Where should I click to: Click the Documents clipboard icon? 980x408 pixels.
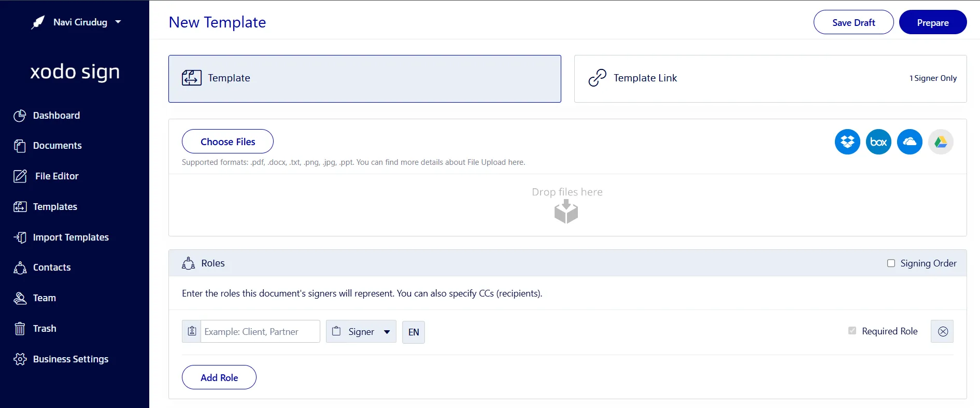point(20,146)
